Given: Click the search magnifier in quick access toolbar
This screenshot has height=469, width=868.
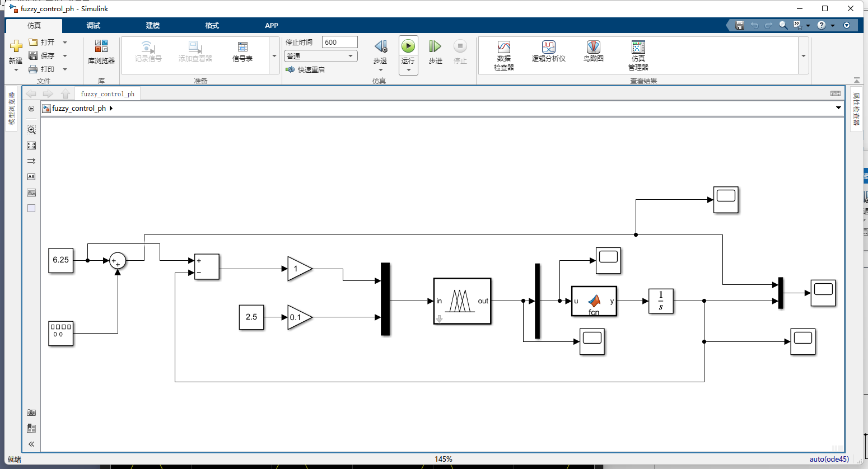Looking at the screenshot, I should pos(783,25).
